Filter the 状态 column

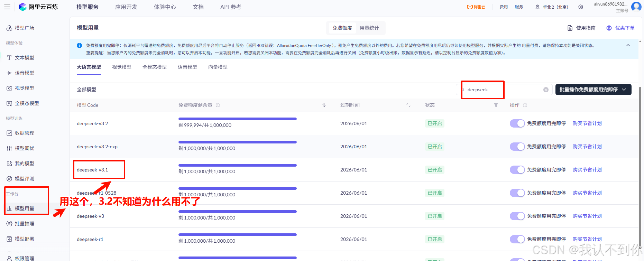pyautogui.click(x=496, y=105)
